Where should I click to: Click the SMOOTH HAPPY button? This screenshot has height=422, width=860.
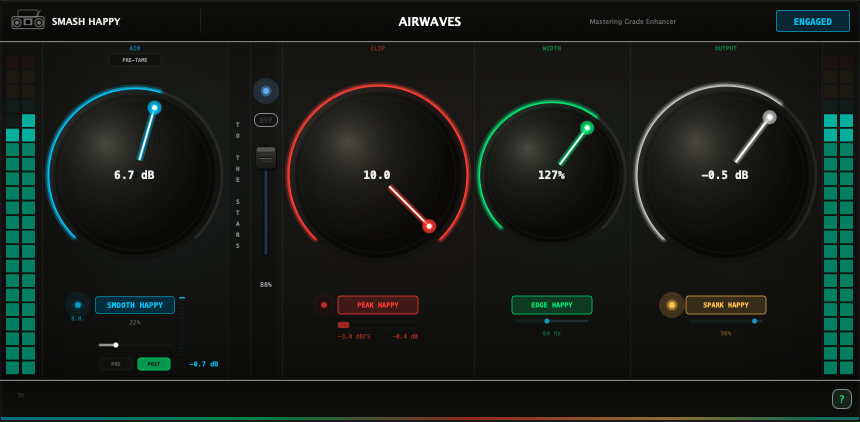[x=135, y=305]
